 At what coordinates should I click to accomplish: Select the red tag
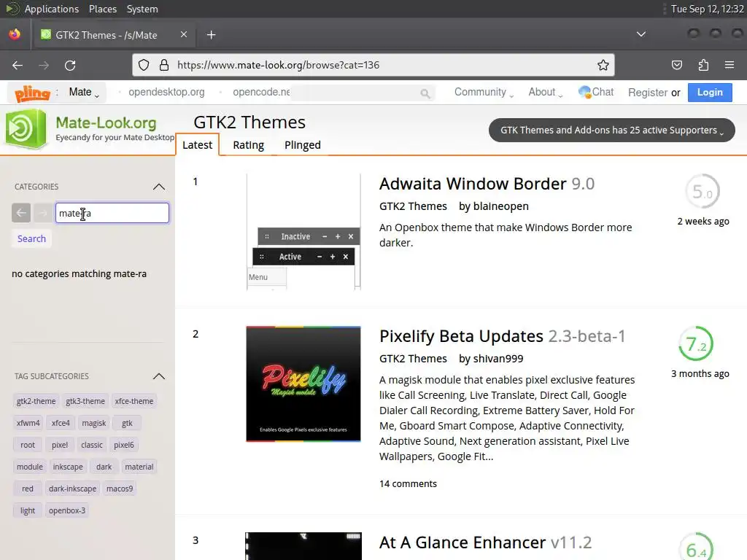tap(28, 489)
